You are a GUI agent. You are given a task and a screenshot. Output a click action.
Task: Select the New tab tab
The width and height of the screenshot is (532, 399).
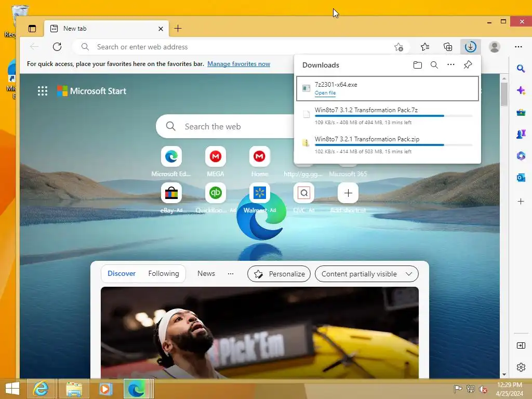pos(107,29)
